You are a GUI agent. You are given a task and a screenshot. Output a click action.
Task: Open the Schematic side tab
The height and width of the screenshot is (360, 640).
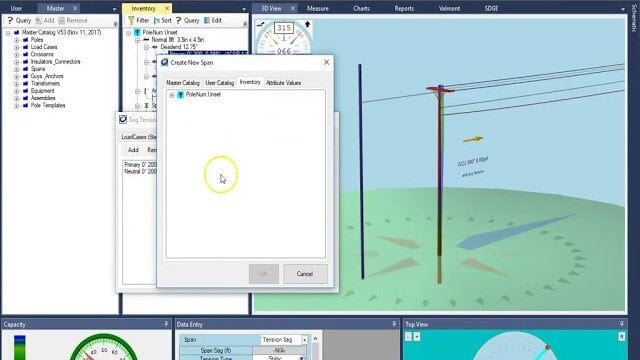634,18
